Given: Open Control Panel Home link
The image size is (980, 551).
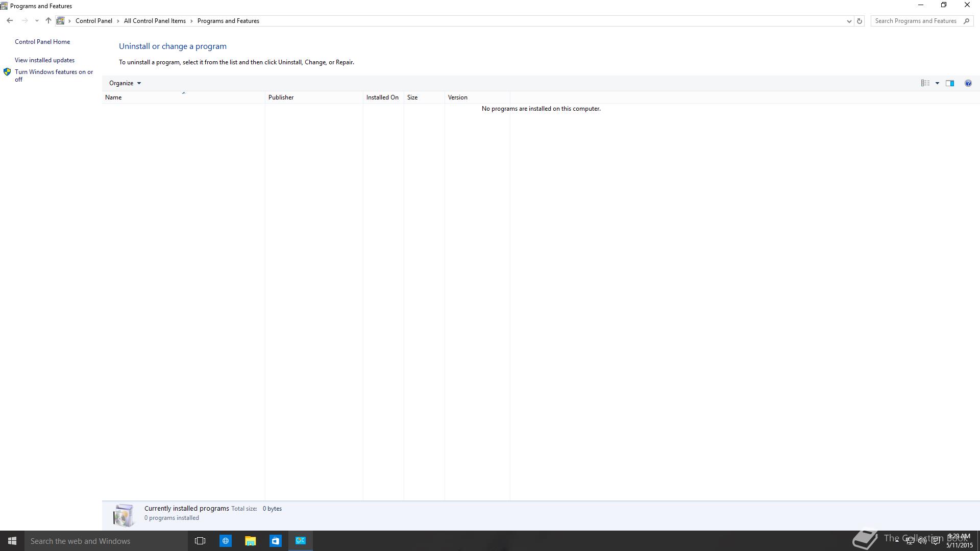Looking at the screenshot, I should pyautogui.click(x=42, y=42).
